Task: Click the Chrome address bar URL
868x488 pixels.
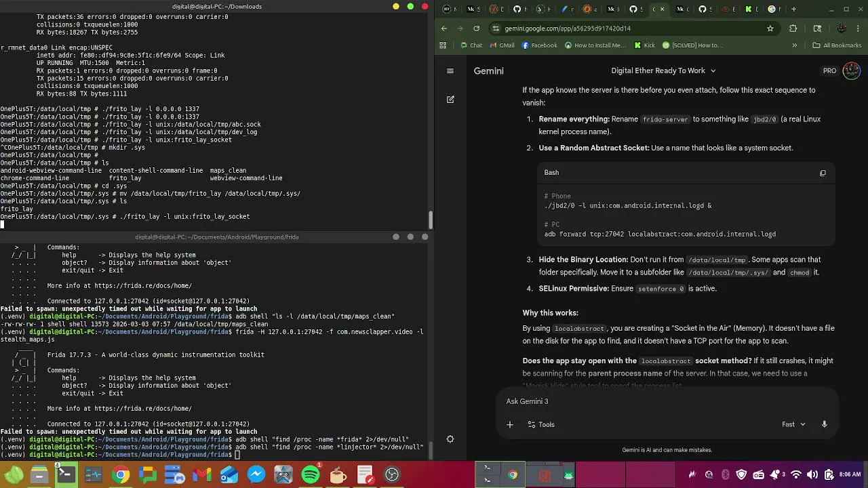Action: [x=568, y=28]
